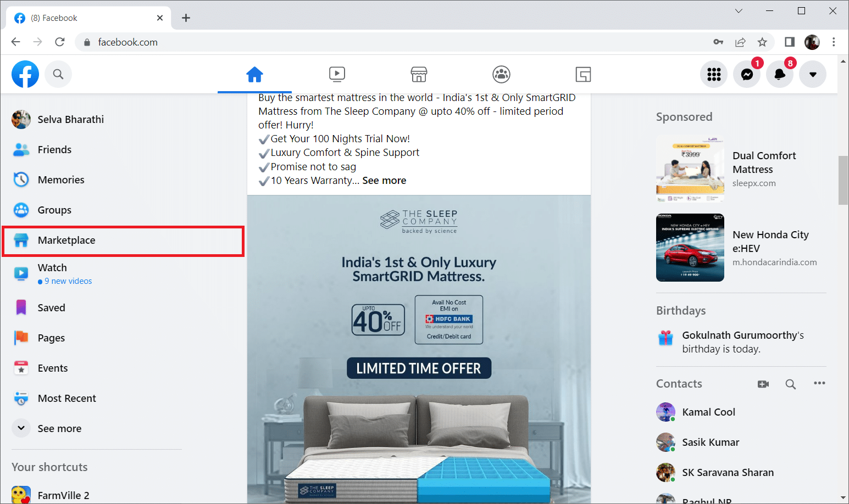Open Dual Comfort Mattress sponsored ad

(741, 170)
